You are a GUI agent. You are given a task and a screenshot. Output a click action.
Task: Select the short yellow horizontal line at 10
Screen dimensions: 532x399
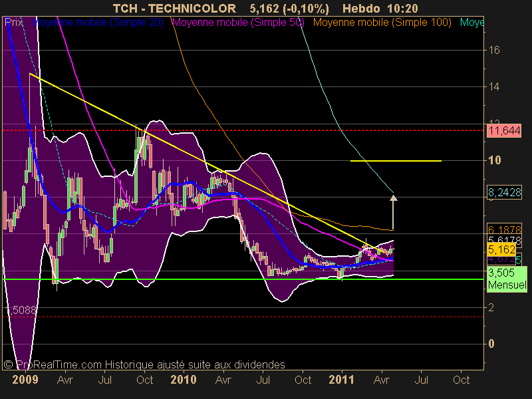[x=396, y=161]
